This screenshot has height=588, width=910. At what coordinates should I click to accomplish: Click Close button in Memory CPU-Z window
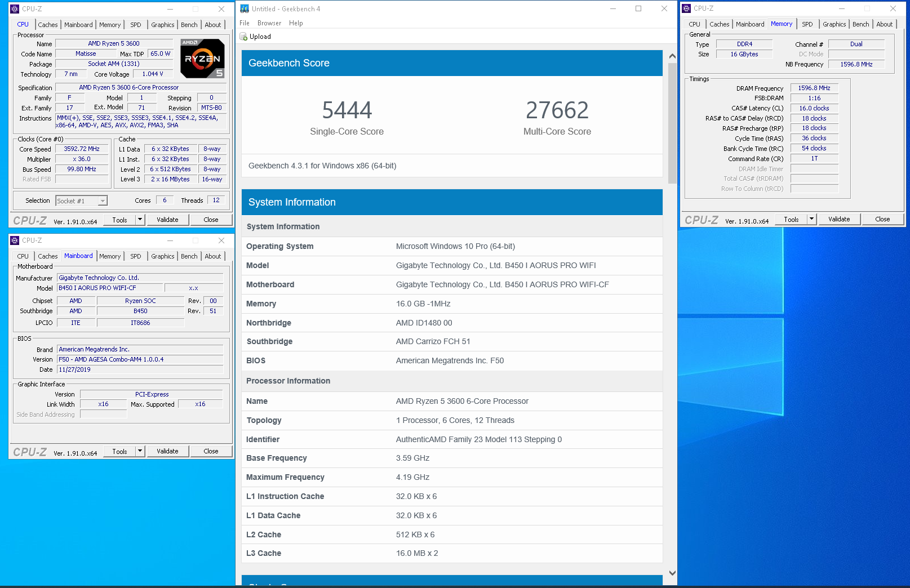tap(883, 219)
